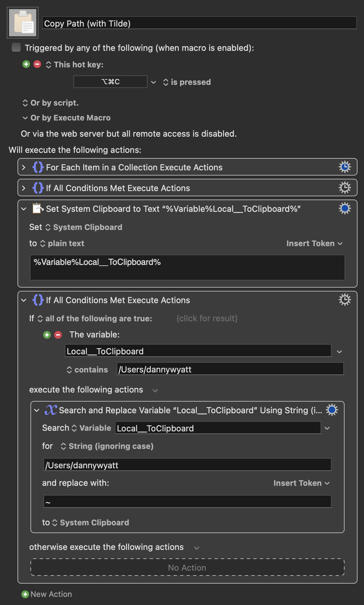The image size is (364, 605).
Task: Click the 'No Action' placeholder box
Action: pos(187,567)
